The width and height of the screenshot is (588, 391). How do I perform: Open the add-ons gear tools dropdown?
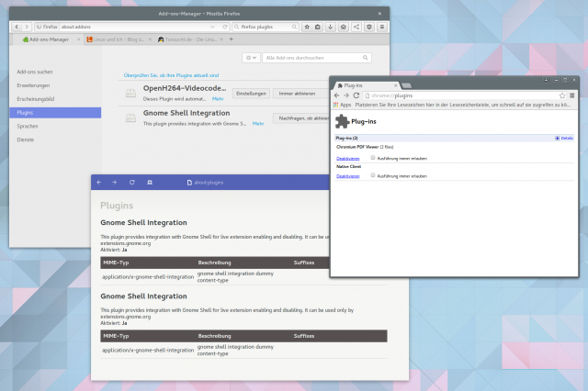(x=252, y=58)
